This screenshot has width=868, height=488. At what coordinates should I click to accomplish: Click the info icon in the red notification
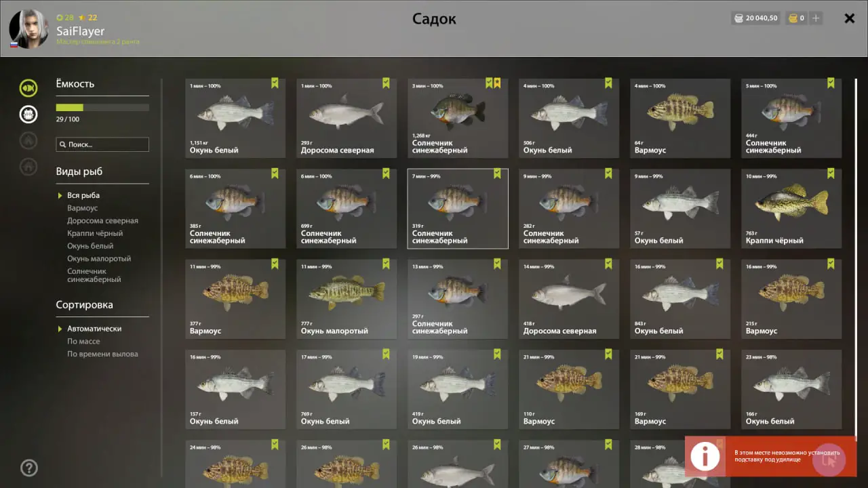point(705,456)
